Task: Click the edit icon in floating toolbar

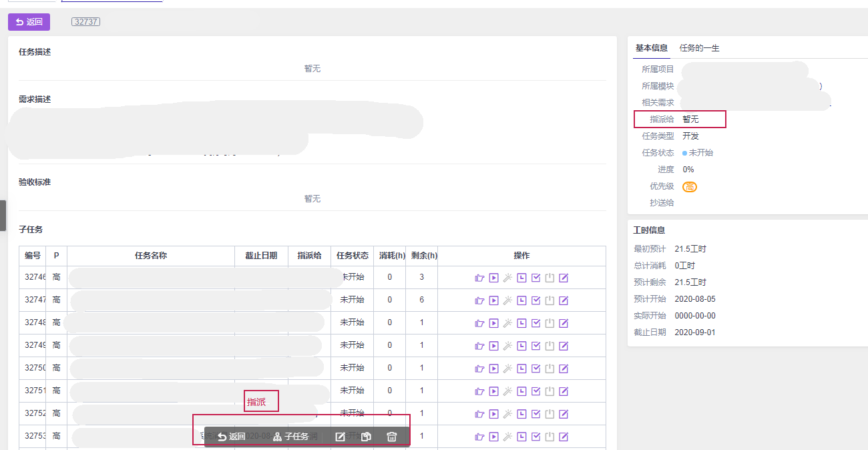Action: 340,437
